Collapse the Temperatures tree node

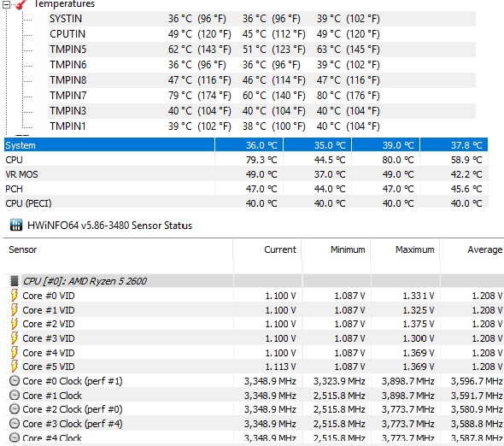(6, 4)
